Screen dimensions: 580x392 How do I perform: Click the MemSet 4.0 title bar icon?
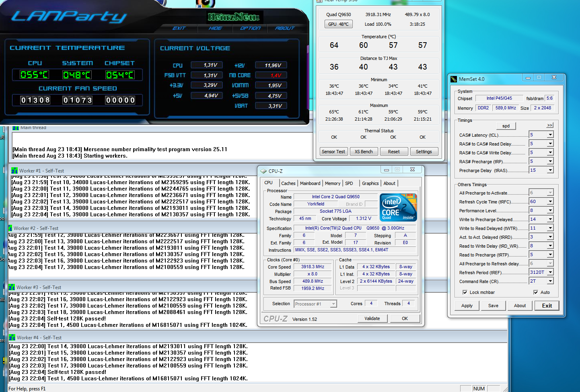coord(454,79)
